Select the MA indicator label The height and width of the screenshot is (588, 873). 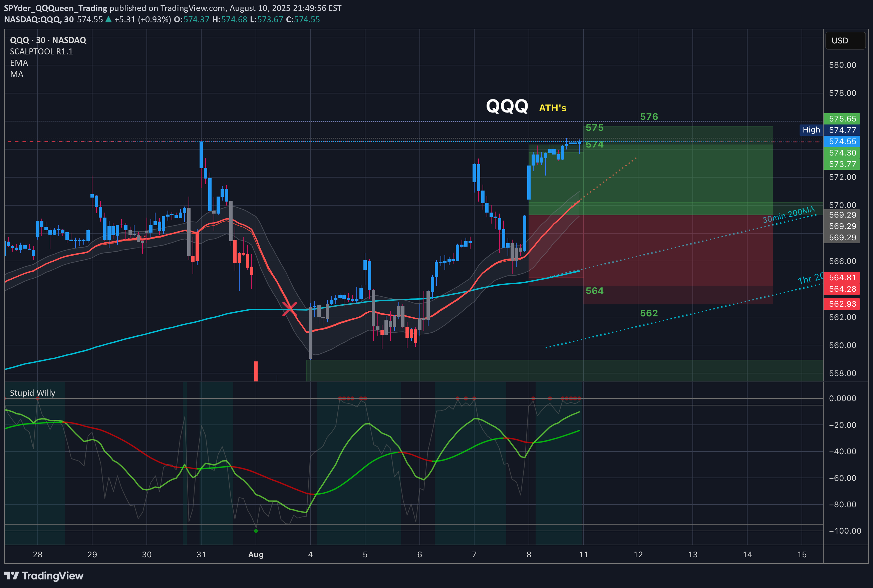coord(16,74)
